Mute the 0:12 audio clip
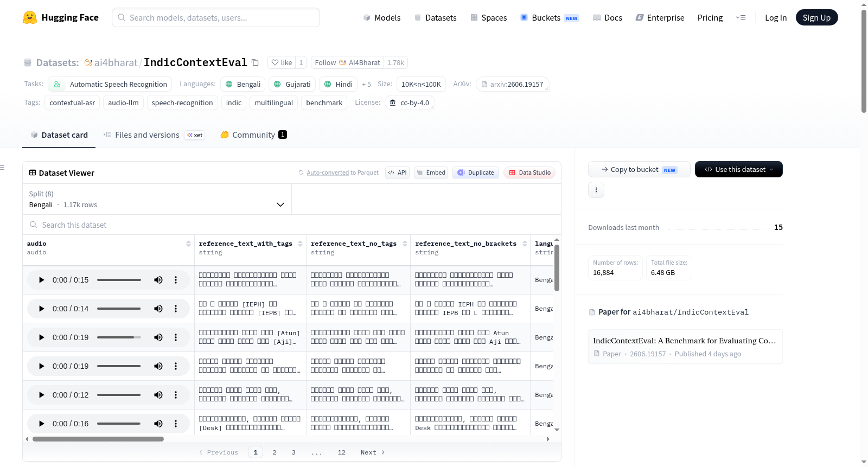Image resolution: width=868 pixels, height=467 pixels. (x=158, y=395)
